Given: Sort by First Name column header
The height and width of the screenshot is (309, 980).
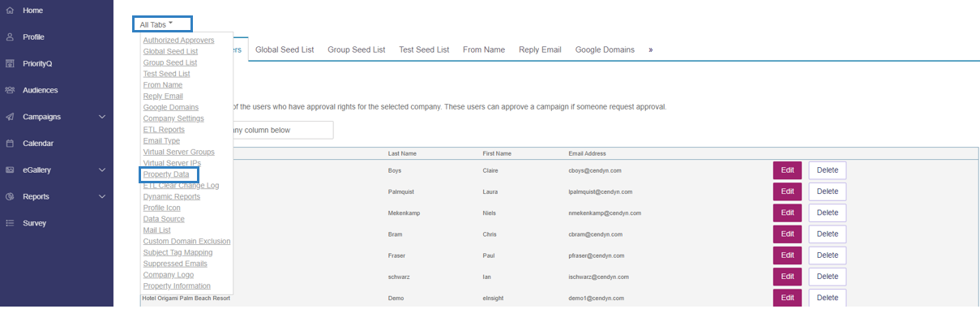Looking at the screenshot, I should (x=497, y=153).
